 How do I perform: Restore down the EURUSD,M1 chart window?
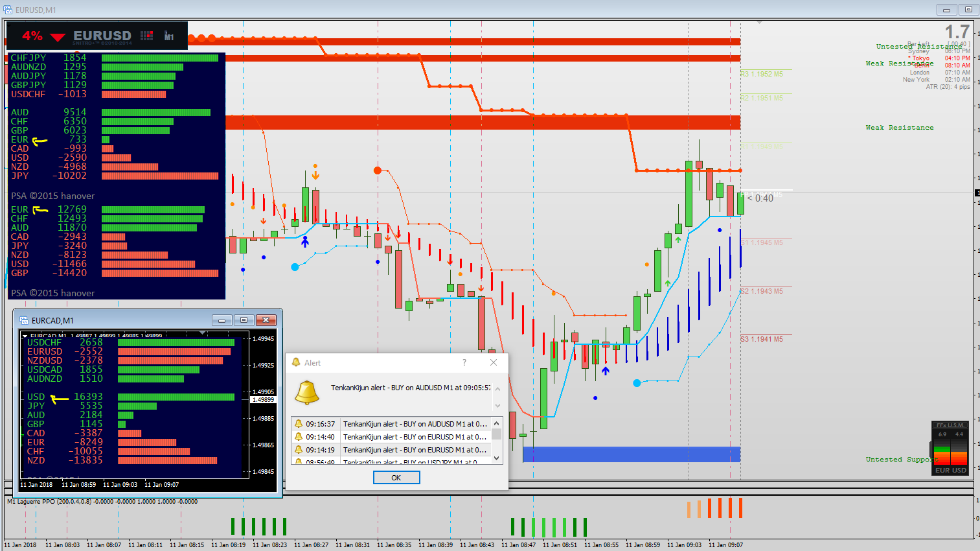click(x=968, y=10)
